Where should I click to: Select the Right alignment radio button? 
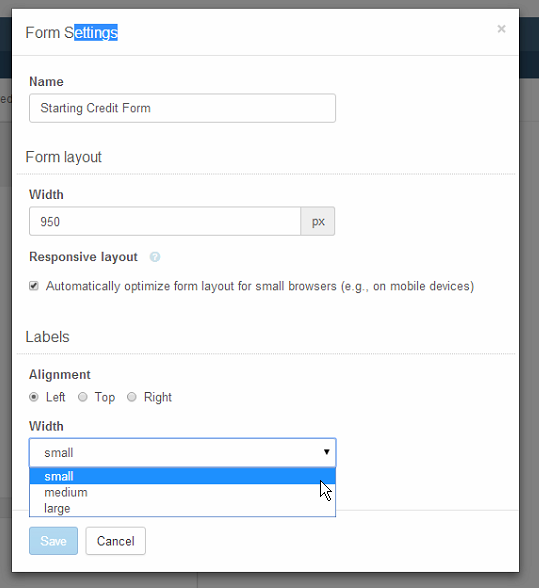pos(132,397)
